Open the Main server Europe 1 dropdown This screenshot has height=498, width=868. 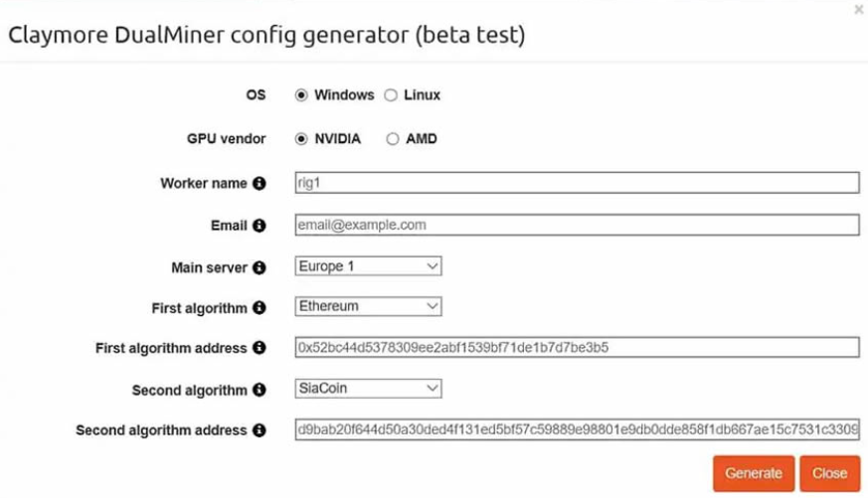click(x=368, y=266)
